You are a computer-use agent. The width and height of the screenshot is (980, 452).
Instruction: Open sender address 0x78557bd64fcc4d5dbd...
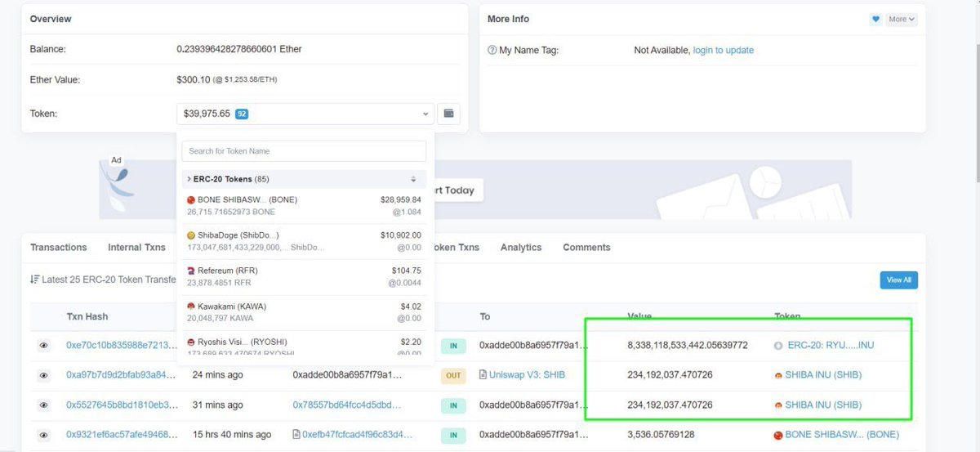click(x=347, y=405)
